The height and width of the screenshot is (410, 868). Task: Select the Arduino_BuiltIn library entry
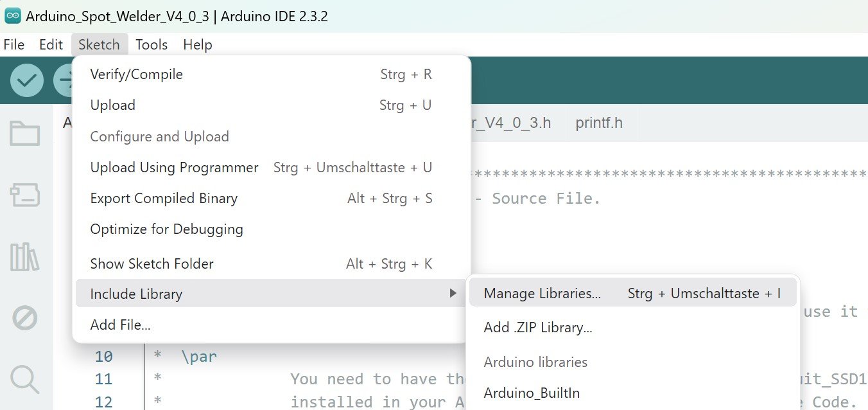(x=632, y=393)
